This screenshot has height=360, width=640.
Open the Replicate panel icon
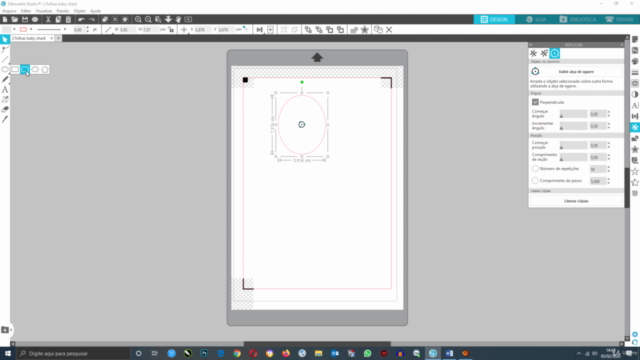tap(635, 127)
